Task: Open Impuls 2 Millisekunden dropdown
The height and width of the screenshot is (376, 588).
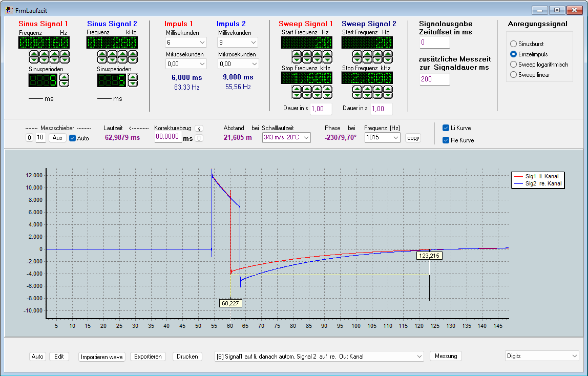Action: pos(238,43)
